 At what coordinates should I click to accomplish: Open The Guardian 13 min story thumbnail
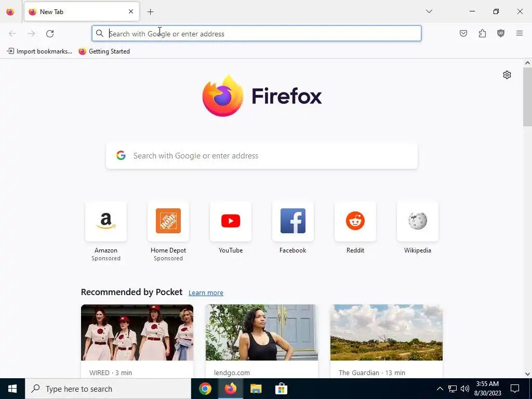(x=387, y=332)
